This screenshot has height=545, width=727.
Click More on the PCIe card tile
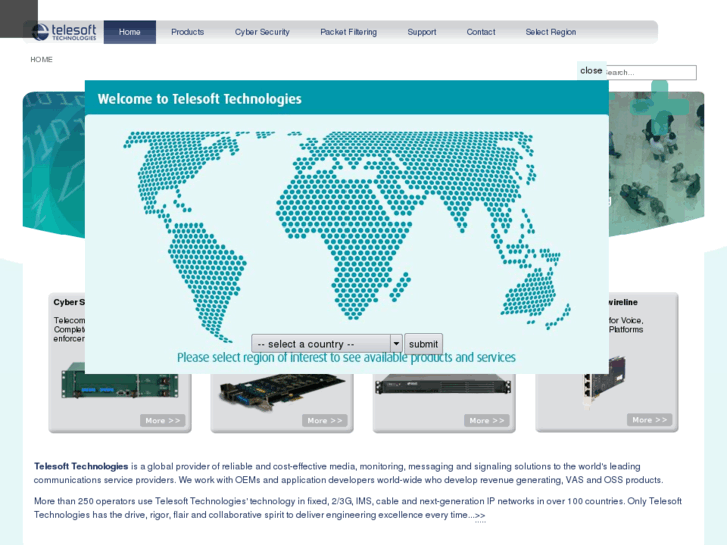pyautogui.click(x=325, y=420)
